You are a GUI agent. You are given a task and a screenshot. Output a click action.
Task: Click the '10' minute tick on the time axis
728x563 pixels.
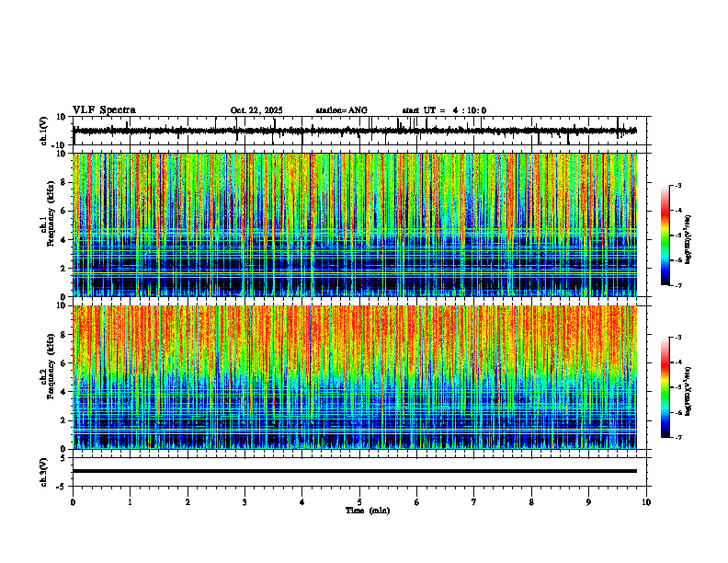point(646,502)
